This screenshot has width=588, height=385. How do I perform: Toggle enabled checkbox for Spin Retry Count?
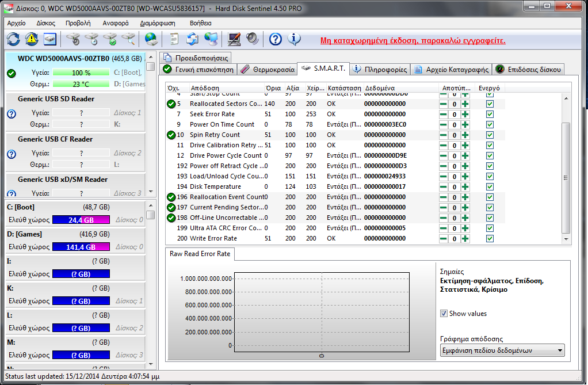490,135
